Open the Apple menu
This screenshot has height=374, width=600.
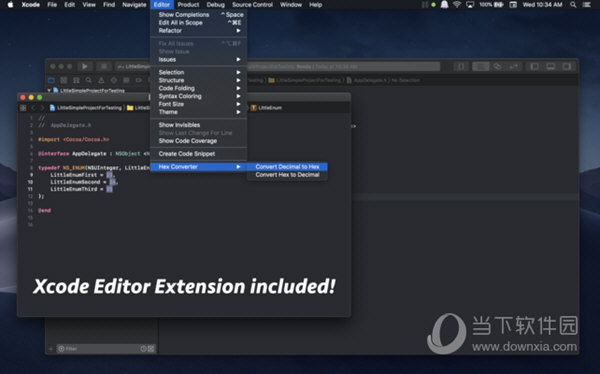coord(10,5)
